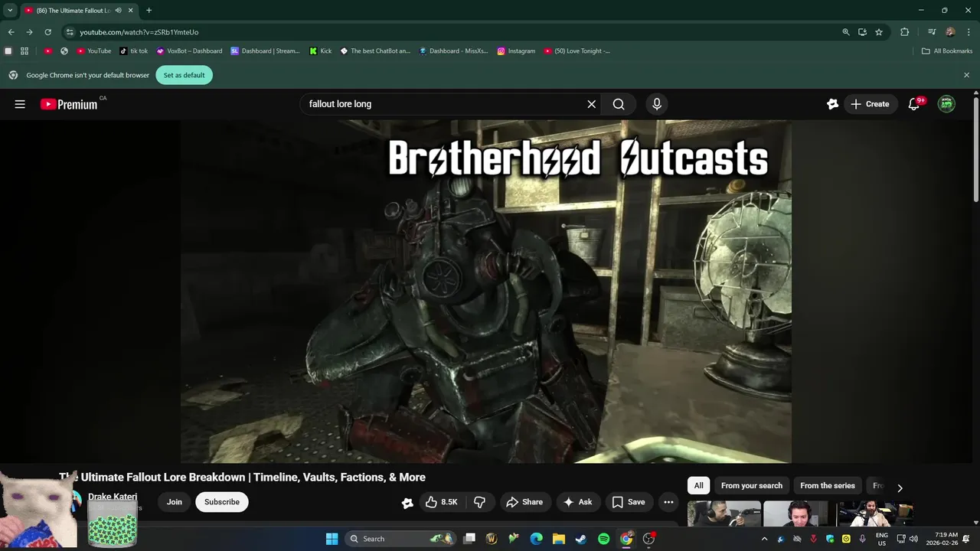Open the '(50) Love Tonight' bookmark

577,51
